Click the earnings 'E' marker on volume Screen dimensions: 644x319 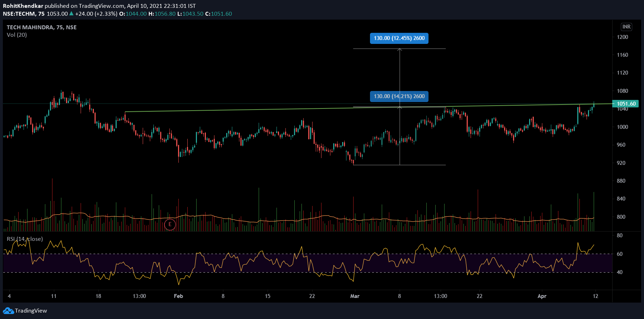point(170,224)
